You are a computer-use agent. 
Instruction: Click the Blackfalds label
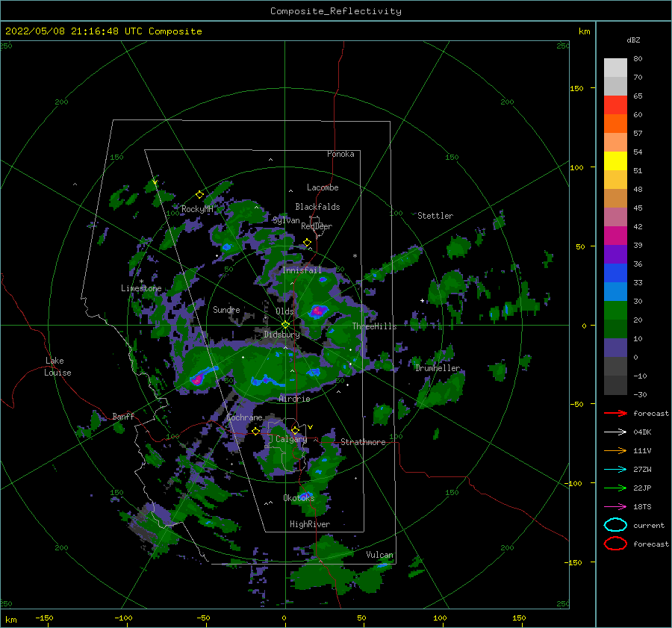click(317, 207)
